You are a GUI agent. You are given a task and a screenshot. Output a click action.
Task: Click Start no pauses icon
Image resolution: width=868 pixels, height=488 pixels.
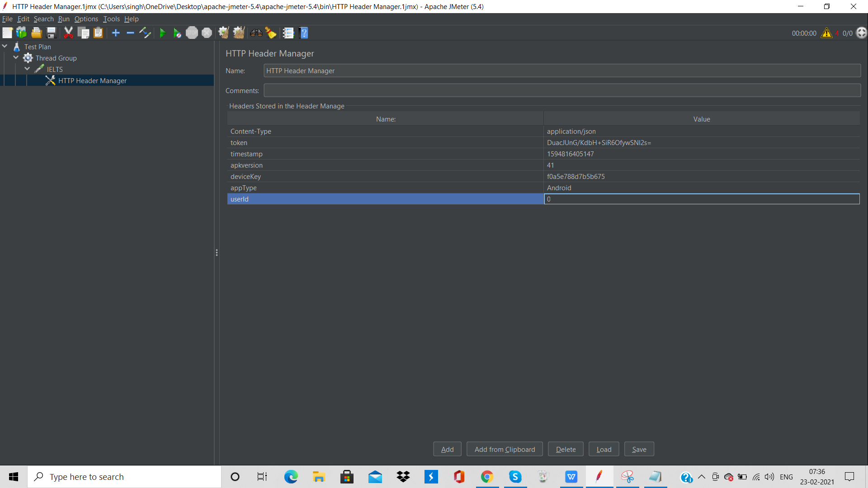tap(177, 33)
